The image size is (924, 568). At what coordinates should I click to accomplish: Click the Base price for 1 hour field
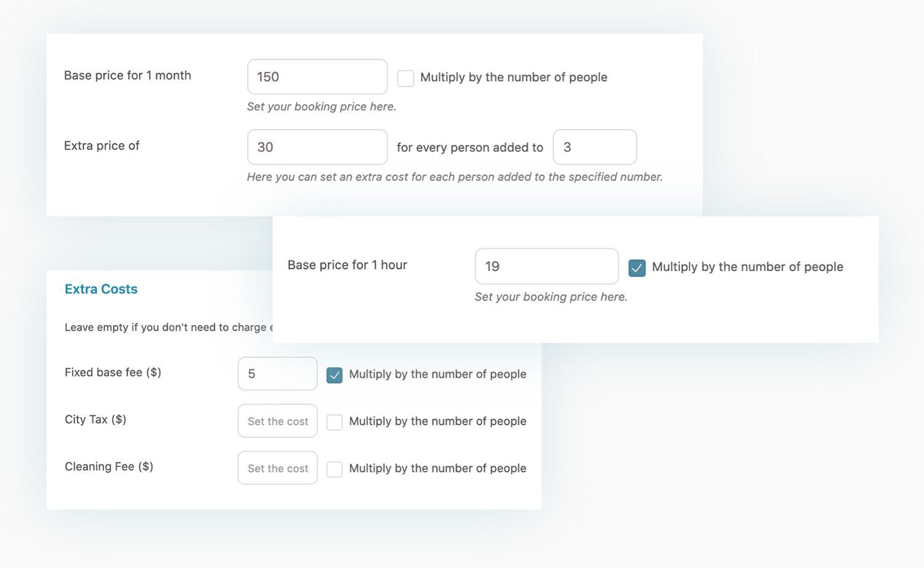pos(547,266)
